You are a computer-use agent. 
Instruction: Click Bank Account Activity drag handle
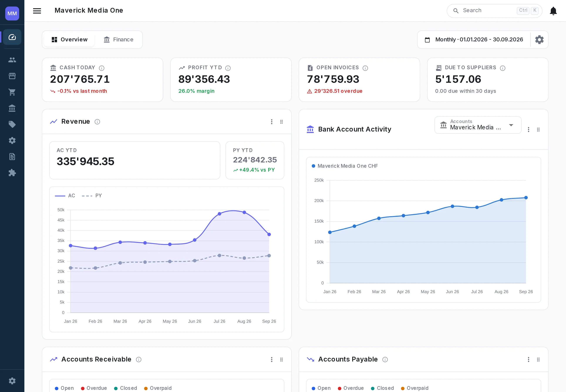coord(538,129)
